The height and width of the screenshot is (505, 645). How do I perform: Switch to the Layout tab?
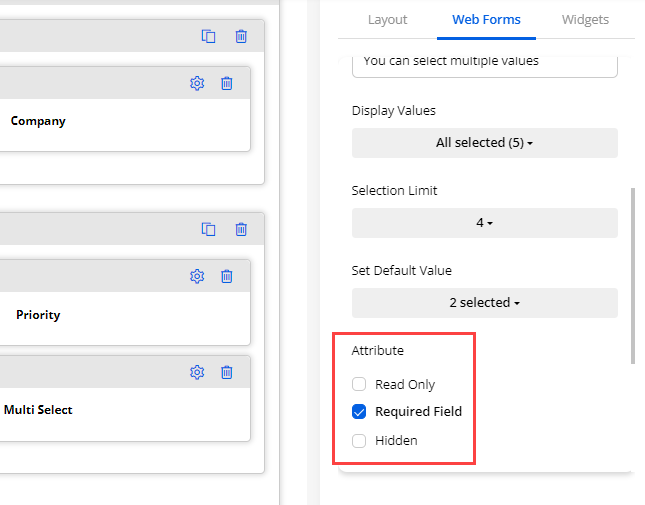(x=387, y=19)
